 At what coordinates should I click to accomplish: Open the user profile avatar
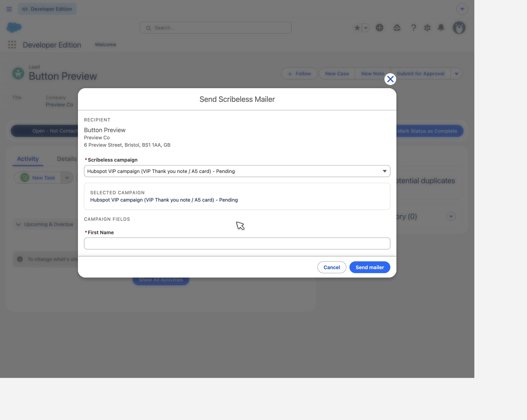459,28
